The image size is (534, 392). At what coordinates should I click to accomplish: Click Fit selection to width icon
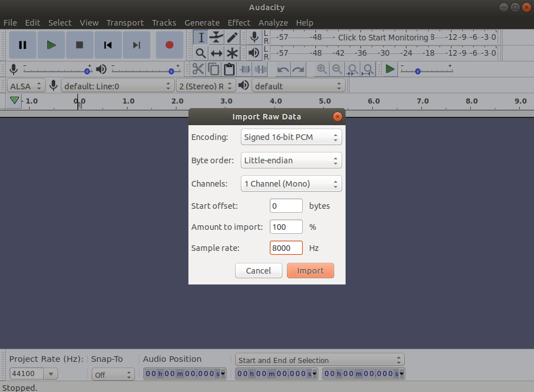(352, 69)
